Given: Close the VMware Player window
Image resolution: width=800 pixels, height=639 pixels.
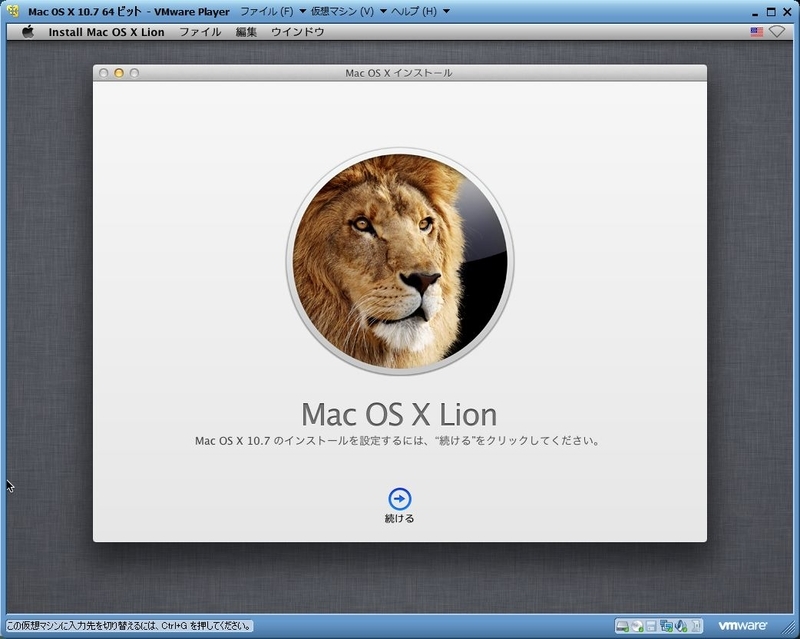Looking at the screenshot, I should 787,11.
